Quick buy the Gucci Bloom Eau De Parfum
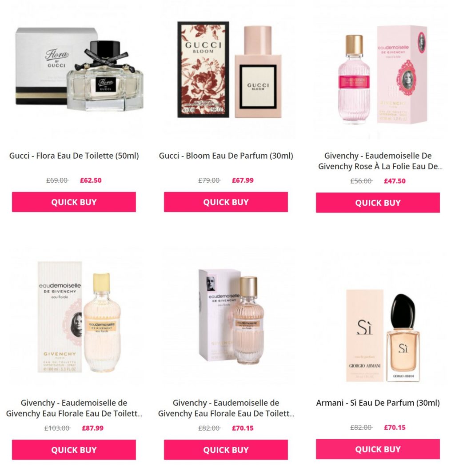Viewport: 455px width, 476px height. (226, 202)
